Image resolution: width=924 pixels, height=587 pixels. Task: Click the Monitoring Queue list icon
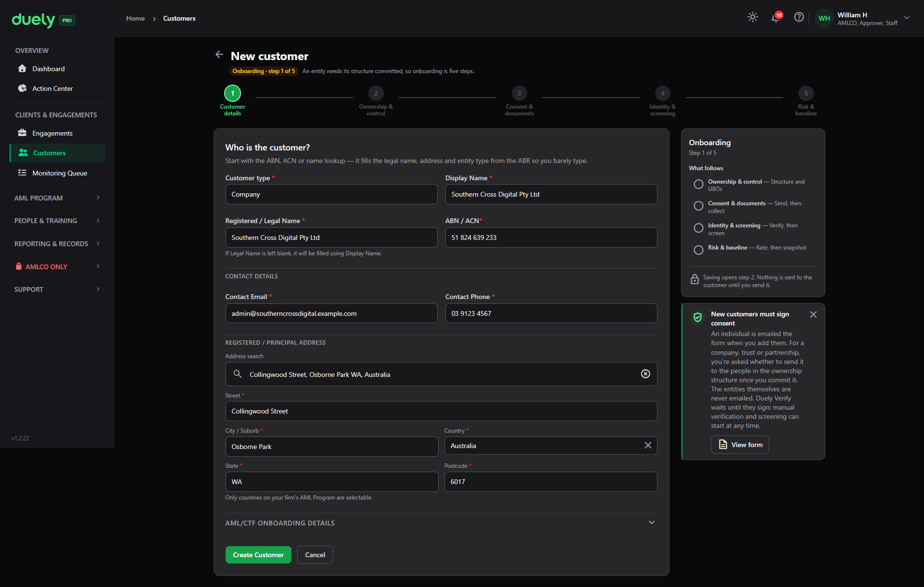click(22, 173)
